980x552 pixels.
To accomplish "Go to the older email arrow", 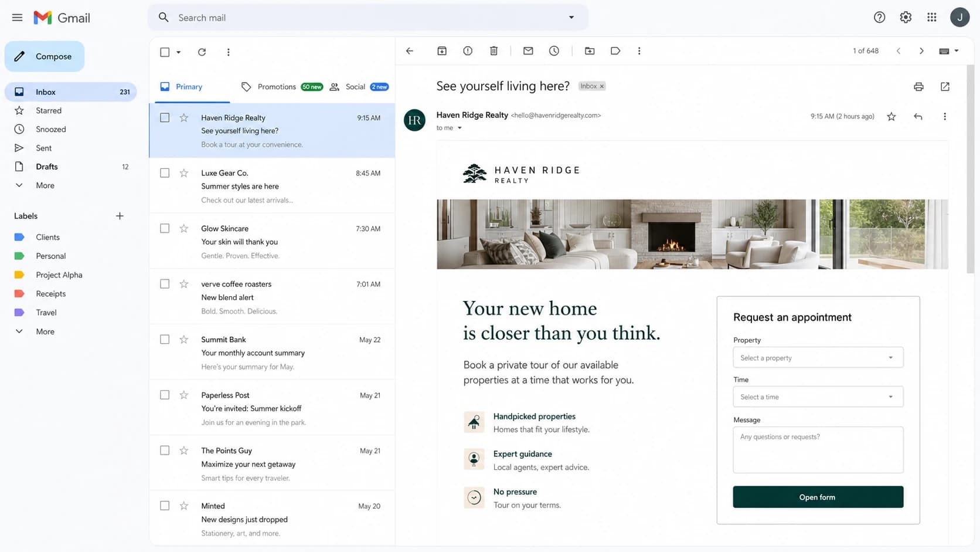I will (921, 51).
